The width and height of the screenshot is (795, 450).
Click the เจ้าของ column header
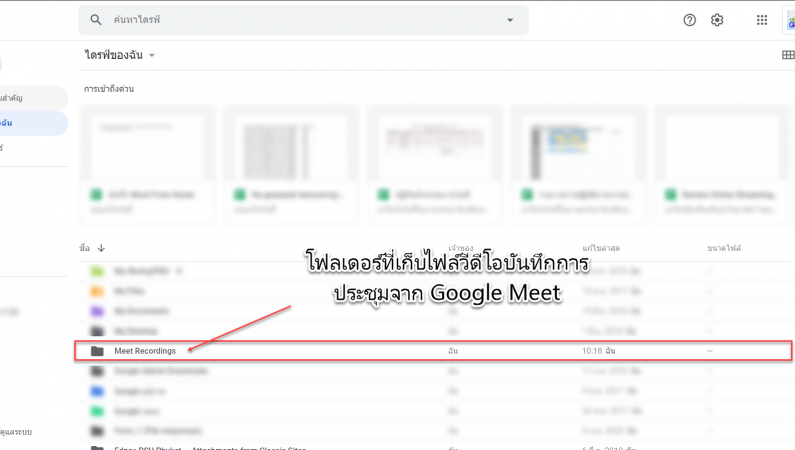tap(460, 248)
